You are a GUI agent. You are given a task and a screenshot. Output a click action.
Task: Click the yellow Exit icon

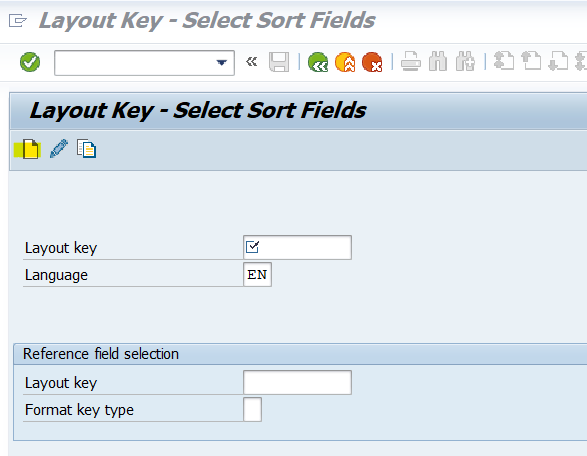coord(345,62)
